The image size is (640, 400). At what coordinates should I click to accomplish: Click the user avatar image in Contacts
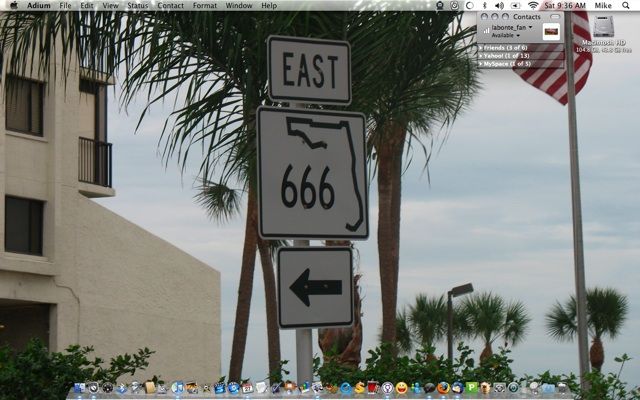(x=551, y=31)
